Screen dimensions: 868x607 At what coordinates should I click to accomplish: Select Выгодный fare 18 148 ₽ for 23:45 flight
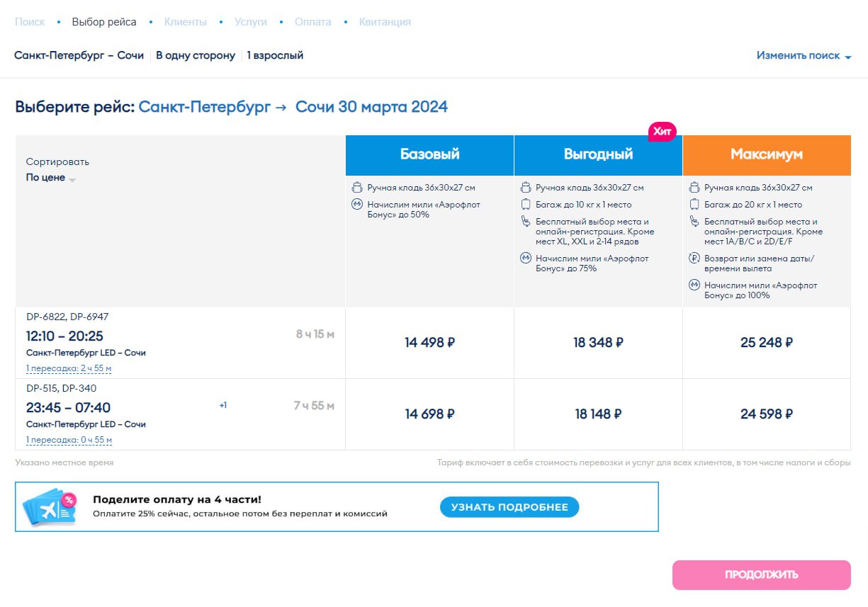click(x=598, y=414)
